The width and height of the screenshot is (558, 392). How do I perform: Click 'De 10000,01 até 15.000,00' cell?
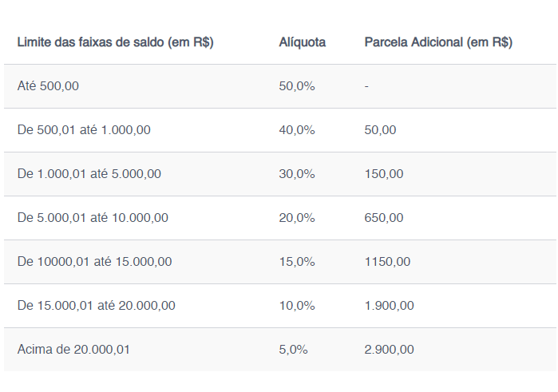pos(94,262)
